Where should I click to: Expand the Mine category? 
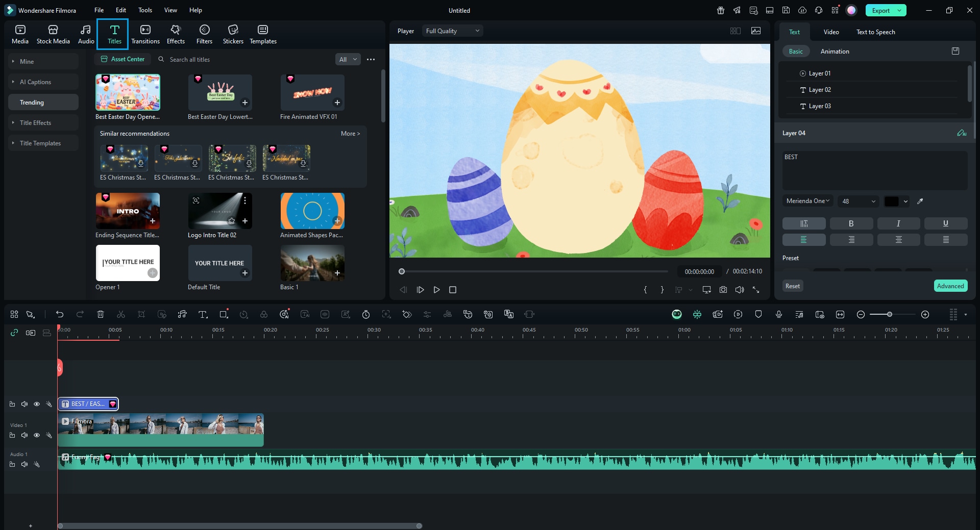pos(43,61)
